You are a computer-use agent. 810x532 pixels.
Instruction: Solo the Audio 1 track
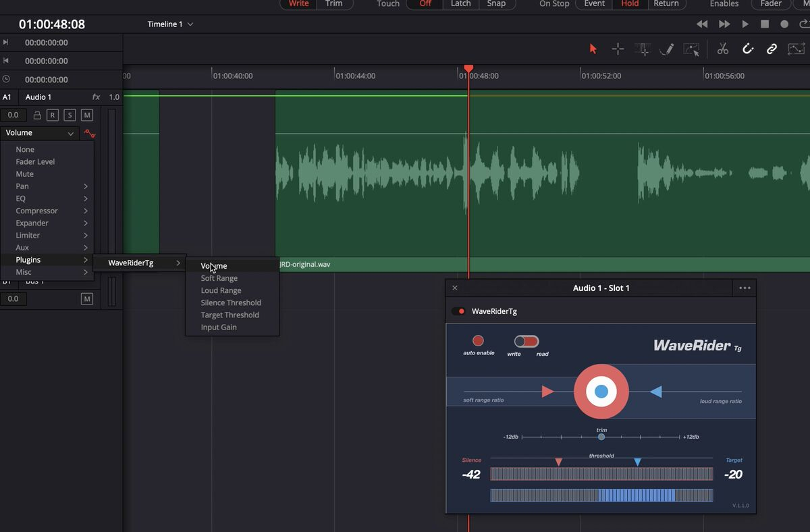(x=70, y=115)
